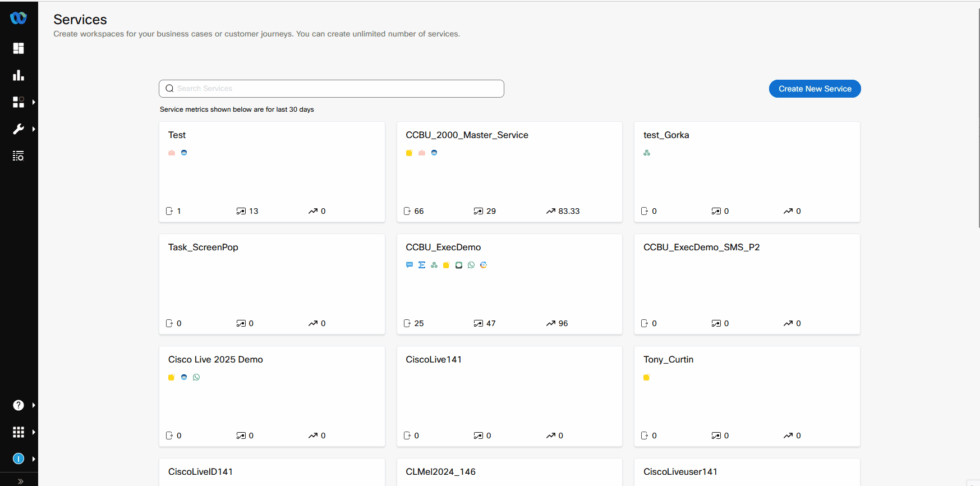
Task: Expand the arrow beside the app grid icon
Action: click(x=34, y=432)
